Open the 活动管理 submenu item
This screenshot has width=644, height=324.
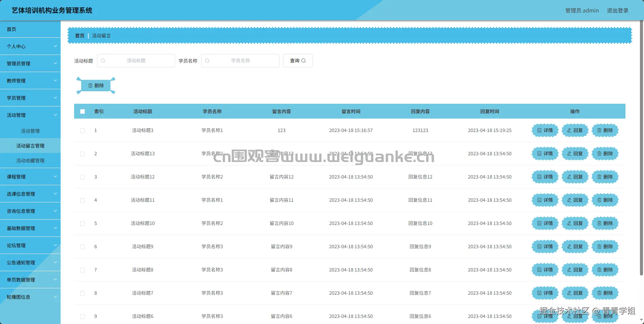(30, 131)
